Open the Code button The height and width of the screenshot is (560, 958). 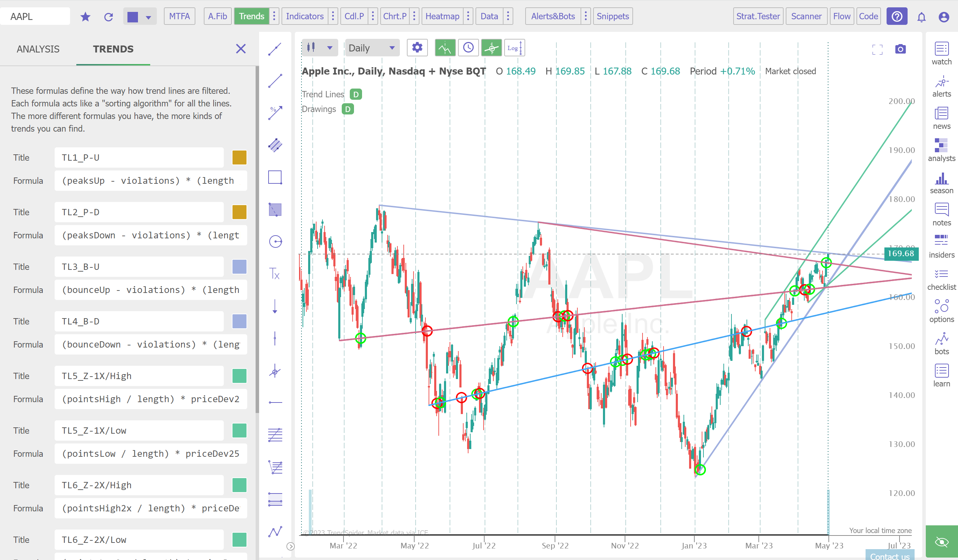click(868, 16)
